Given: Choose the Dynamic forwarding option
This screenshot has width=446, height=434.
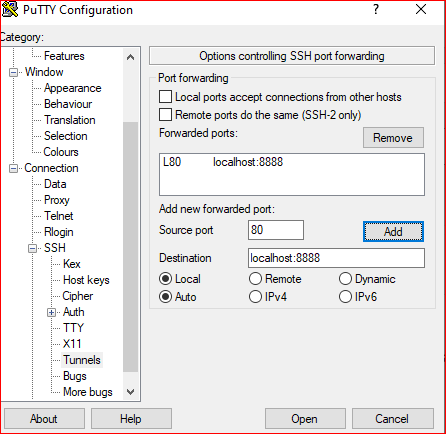Looking at the screenshot, I should [345, 279].
